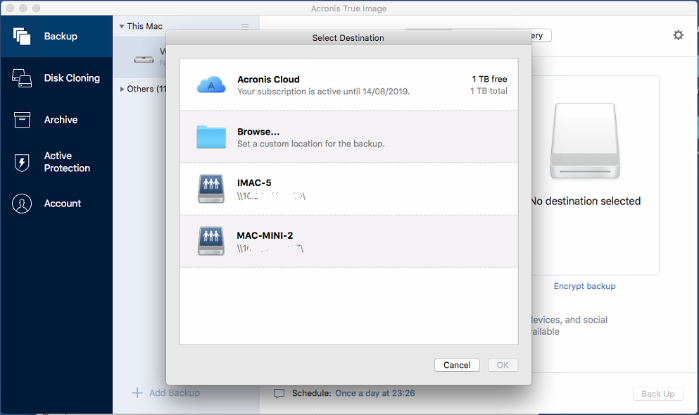The height and width of the screenshot is (415, 699).
Task: Click the 1 TB total text
Action: (x=489, y=91)
